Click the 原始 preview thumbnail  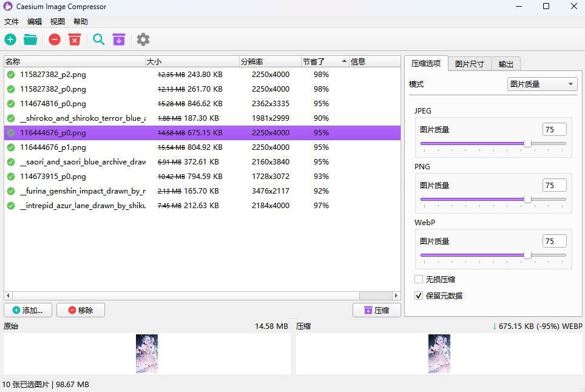click(147, 354)
